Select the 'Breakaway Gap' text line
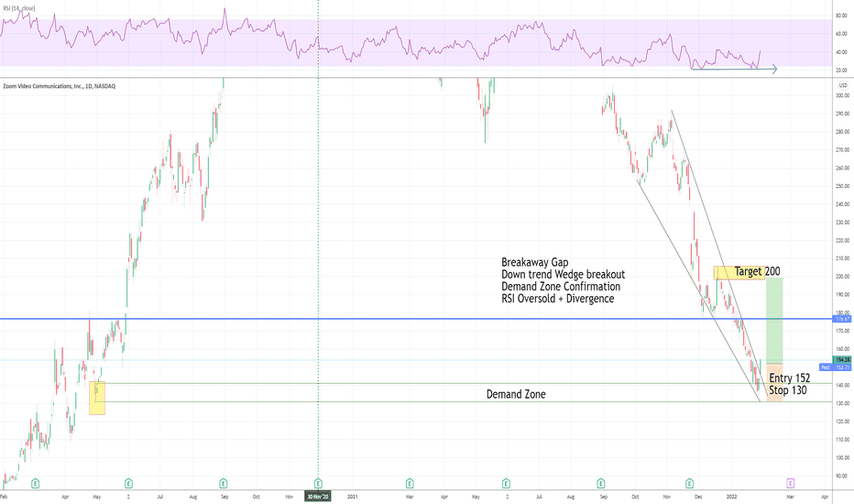This screenshot has width=854, height=504. (x=534, y=262)
